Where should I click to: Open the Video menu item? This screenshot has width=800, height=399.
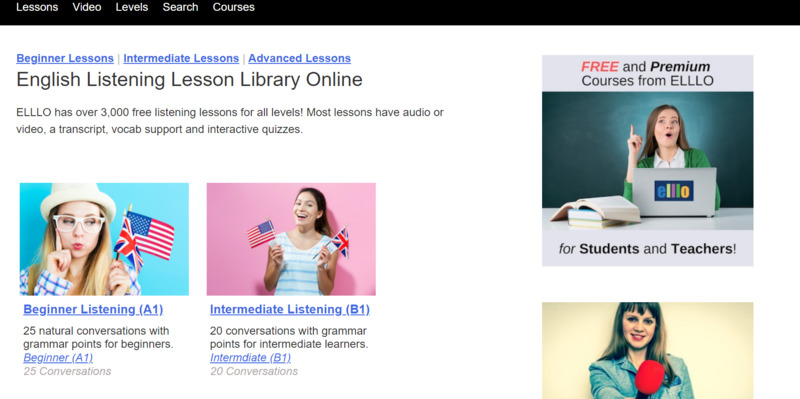click(x=87, y=8)
